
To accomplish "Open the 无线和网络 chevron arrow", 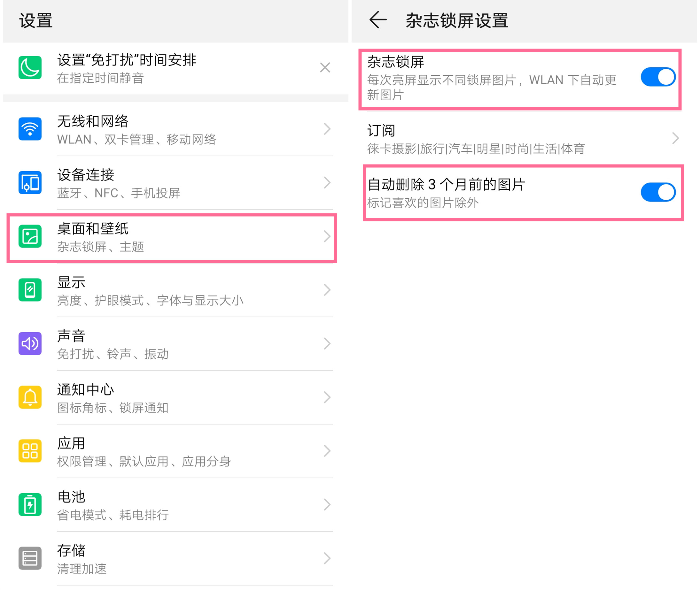I will coord(327,129).
